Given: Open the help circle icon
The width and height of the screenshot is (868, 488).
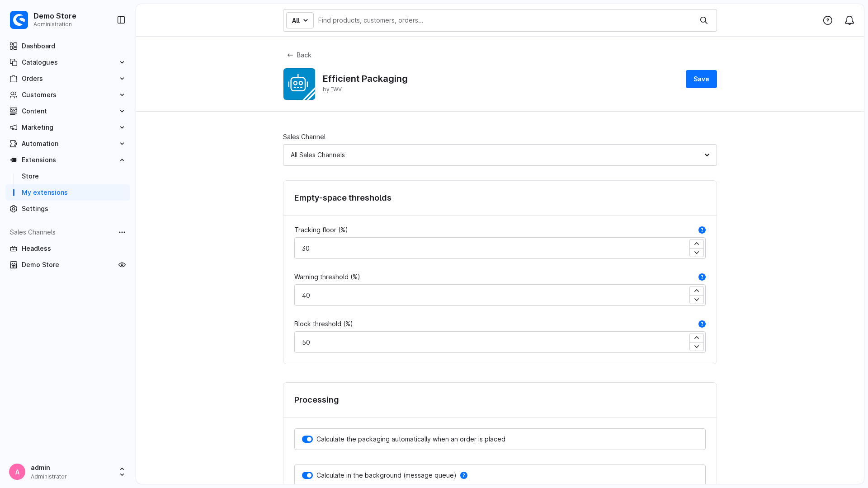Looking at the screenshot, I should click(828, 20).
